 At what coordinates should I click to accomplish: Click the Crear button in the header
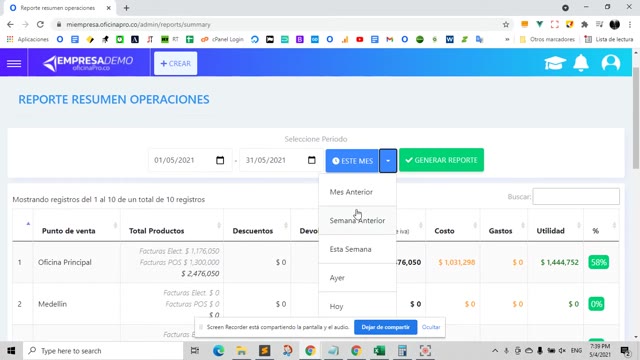[176, 63]
